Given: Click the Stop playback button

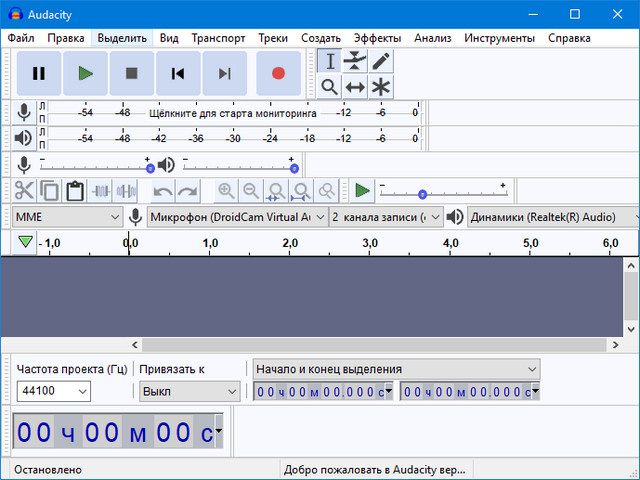Looking at the screenshot, I should (x=131, y=73).
